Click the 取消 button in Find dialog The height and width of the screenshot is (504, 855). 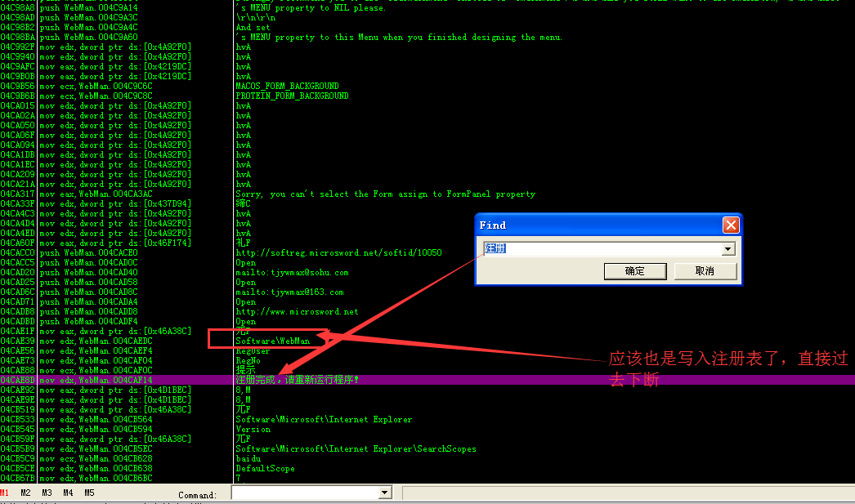[705, 271]
